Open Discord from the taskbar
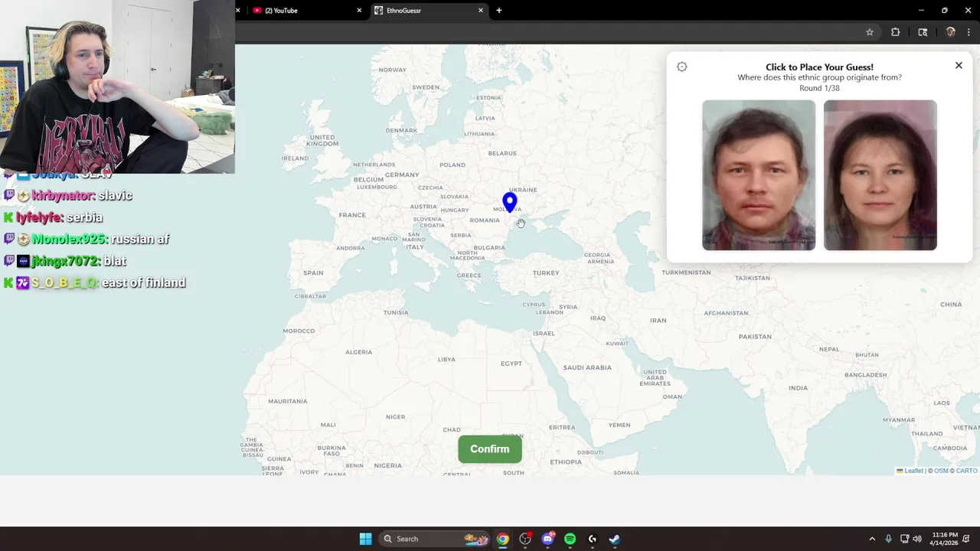 [547, 539]
